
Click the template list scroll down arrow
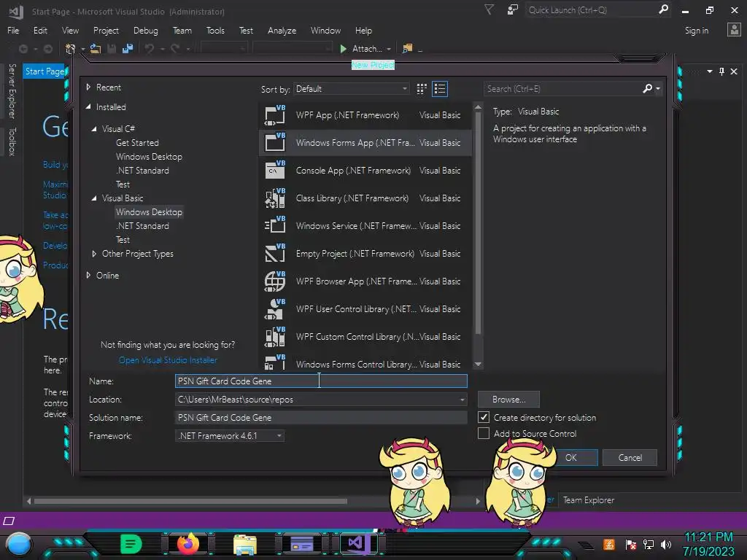(x=478, y=365)
